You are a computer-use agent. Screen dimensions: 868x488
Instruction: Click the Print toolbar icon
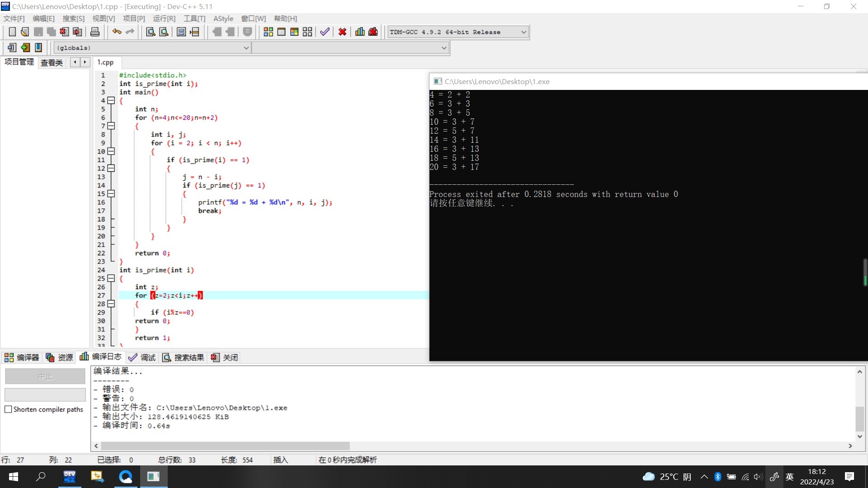pyautogui.click(x=95, y=32)
